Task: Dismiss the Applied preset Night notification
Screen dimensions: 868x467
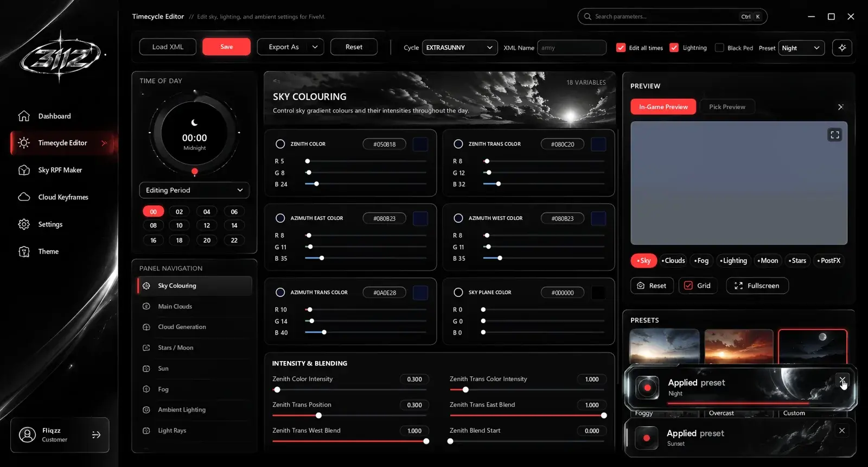Action: (x=842, y=380)
